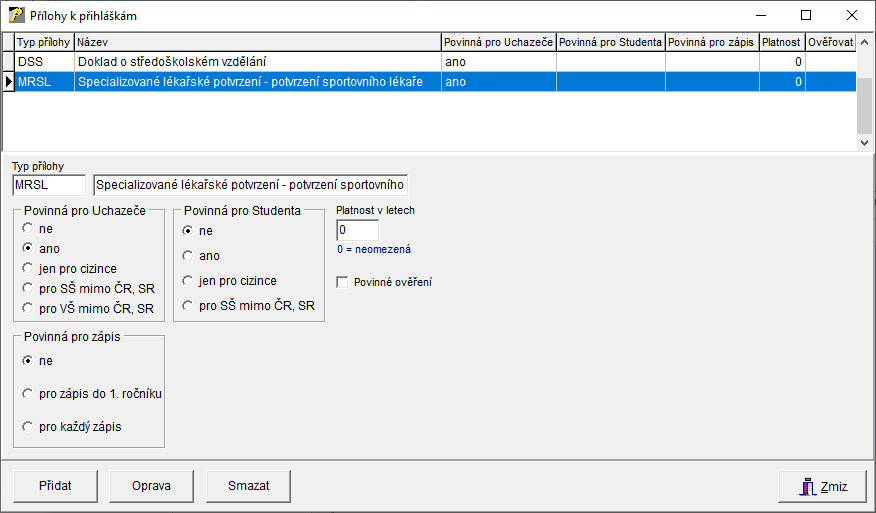The height and width of the screenshot is (513, 876).
Task: Click the Typ přílohy code field MRSL
Action: point(49,185)
